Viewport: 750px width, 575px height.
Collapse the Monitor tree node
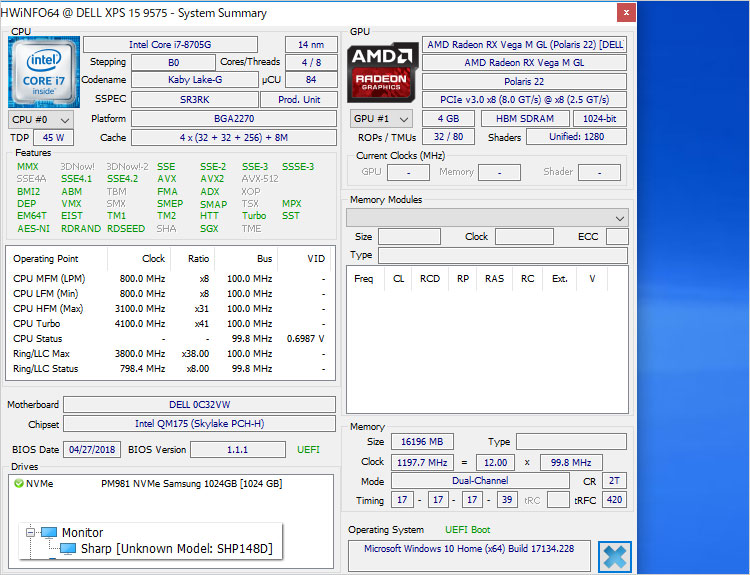(29, 533)
